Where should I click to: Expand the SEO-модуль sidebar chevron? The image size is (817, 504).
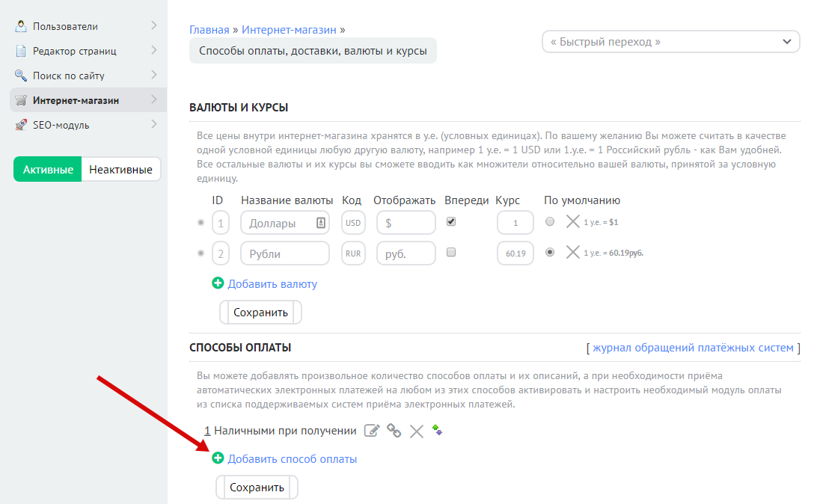point(153,125)
